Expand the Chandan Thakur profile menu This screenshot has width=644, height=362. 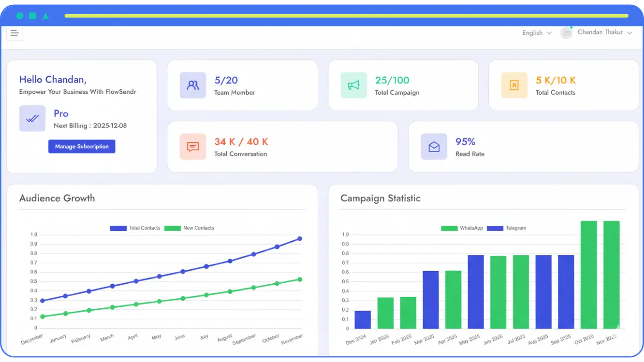pyautogui.click(x=604, y=33)
